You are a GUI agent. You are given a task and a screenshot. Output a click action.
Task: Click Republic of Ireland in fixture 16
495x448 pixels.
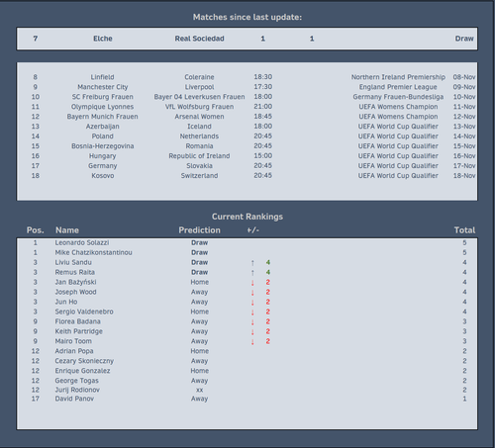click(199, 156)
